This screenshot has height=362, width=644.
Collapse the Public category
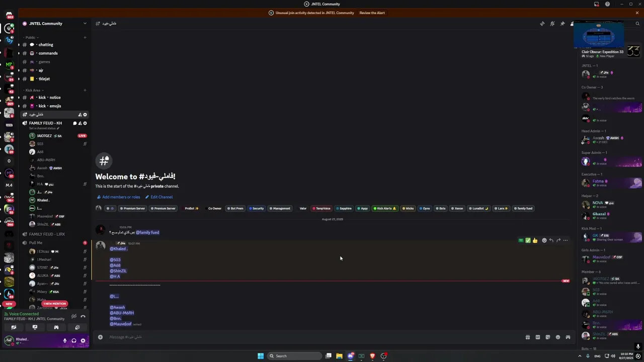[x=30, y=37]
